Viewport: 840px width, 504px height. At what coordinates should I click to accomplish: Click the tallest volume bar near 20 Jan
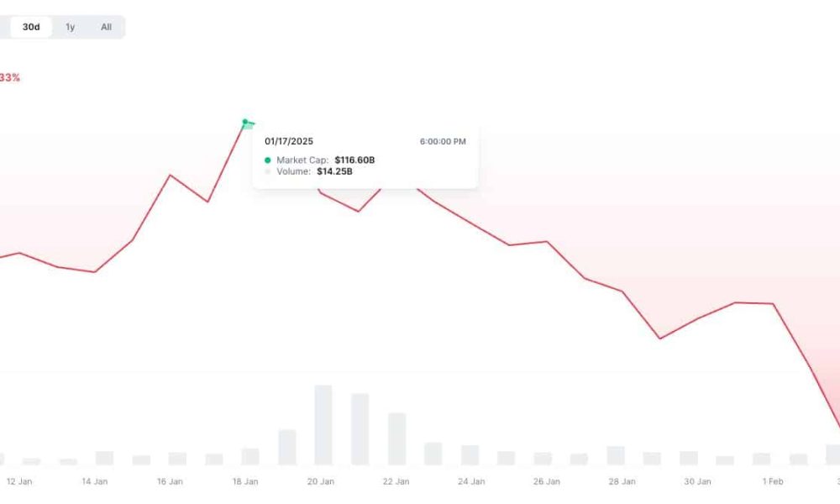[323, 425]
